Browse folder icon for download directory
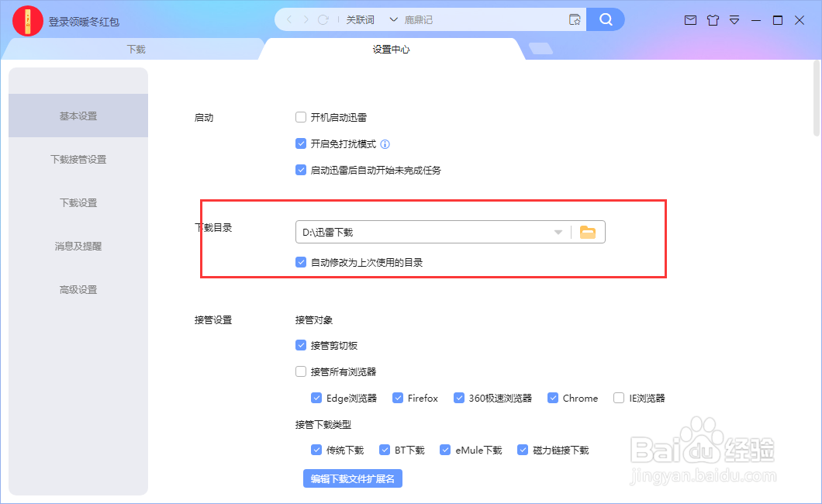This screenshot has width=822, height=504. (588, 232)
